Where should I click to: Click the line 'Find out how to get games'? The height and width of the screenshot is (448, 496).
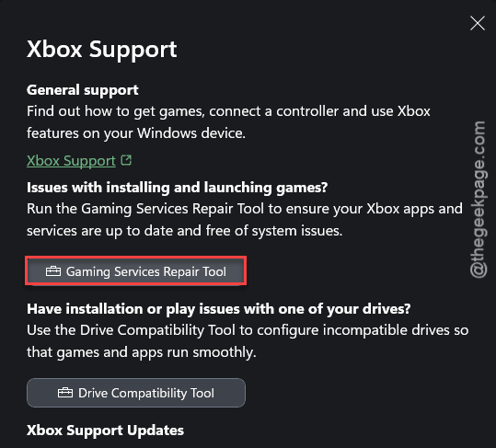click(x=228, y=111)
